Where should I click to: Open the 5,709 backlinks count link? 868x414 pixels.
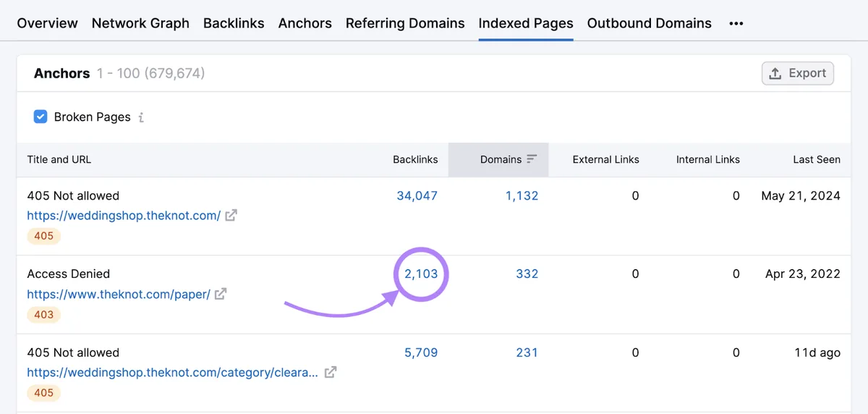(421, 352)
